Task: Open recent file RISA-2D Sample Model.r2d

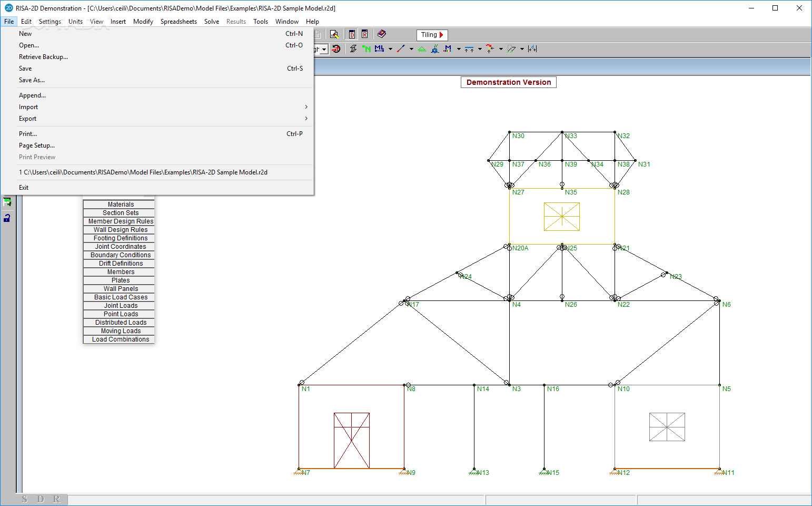Action: coord(163,172)
